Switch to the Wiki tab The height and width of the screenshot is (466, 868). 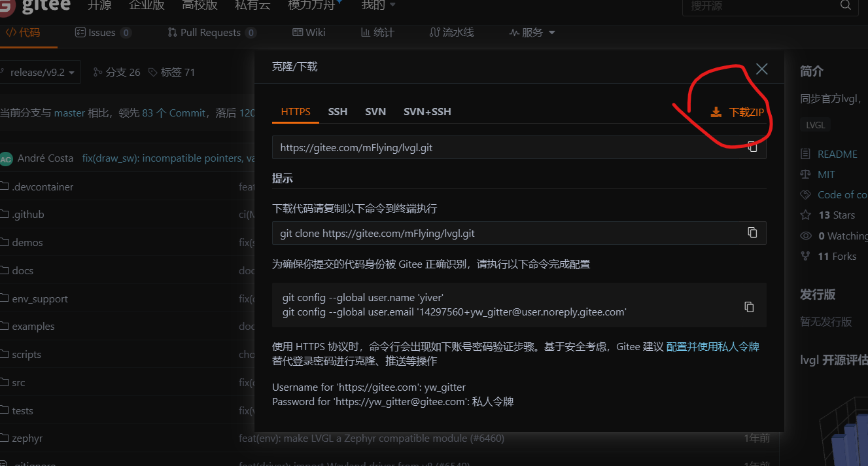(309, 33)
